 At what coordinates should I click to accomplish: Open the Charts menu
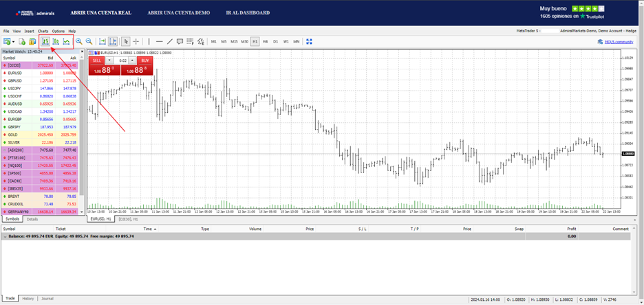click(x=43, y=31)
